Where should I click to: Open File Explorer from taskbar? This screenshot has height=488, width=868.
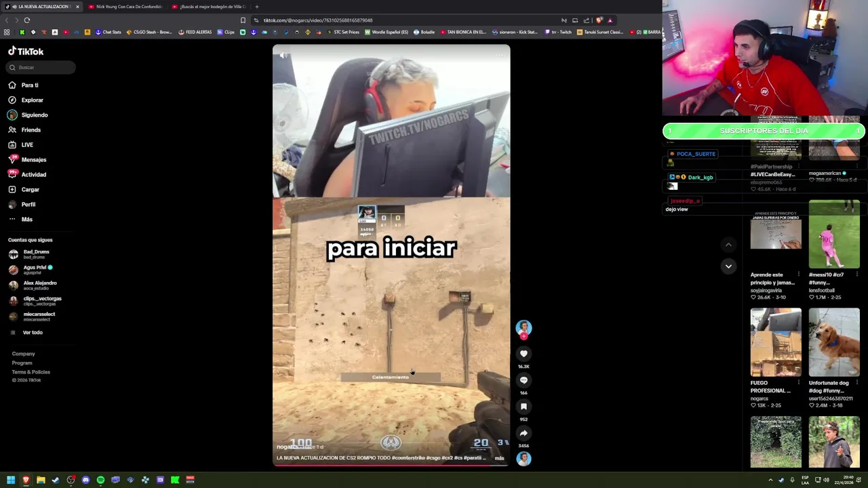tap(41, 480)
